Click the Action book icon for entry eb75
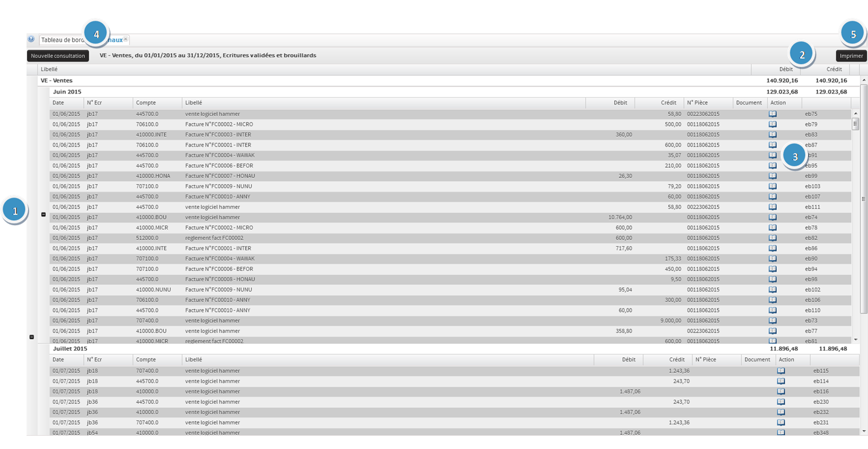This screenshot has width=868, height=449. click(773, 113)
